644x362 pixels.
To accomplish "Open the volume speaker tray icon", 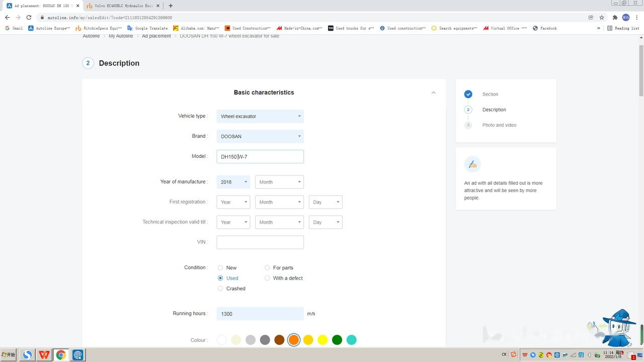I will 590,355.
